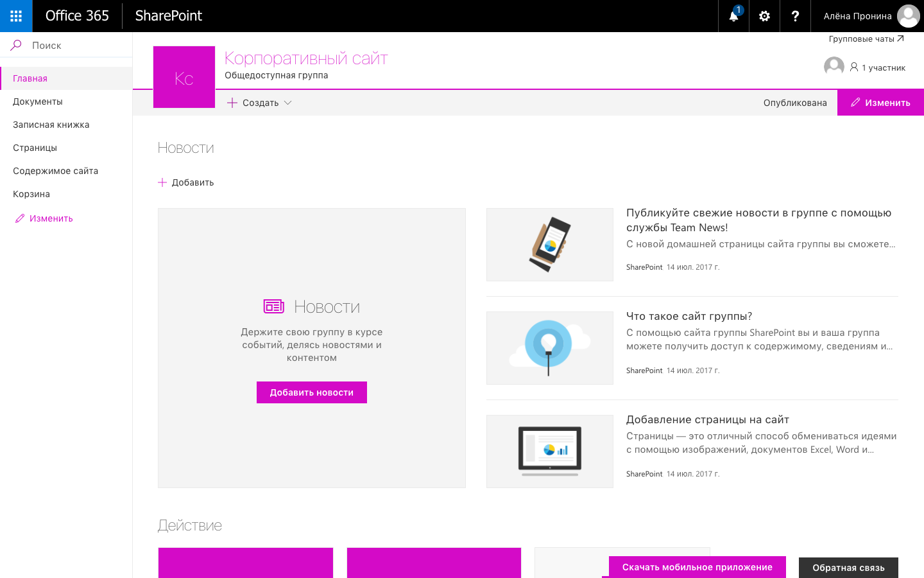Image resolution: width=924 pixels, height=578 pixels.
Task: Open the Office 365 app launcher grid
Action: point(15,16)
